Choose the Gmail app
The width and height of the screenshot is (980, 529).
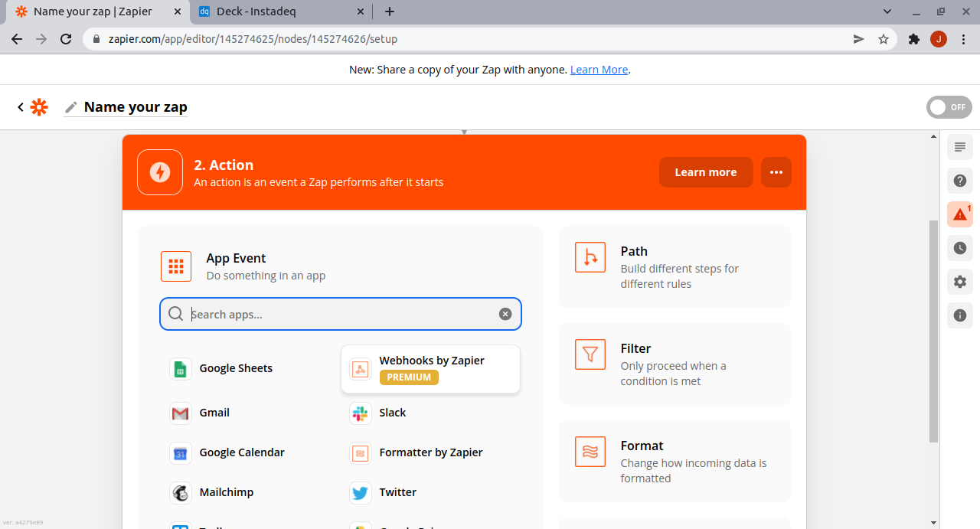click(x=201, y=413)
